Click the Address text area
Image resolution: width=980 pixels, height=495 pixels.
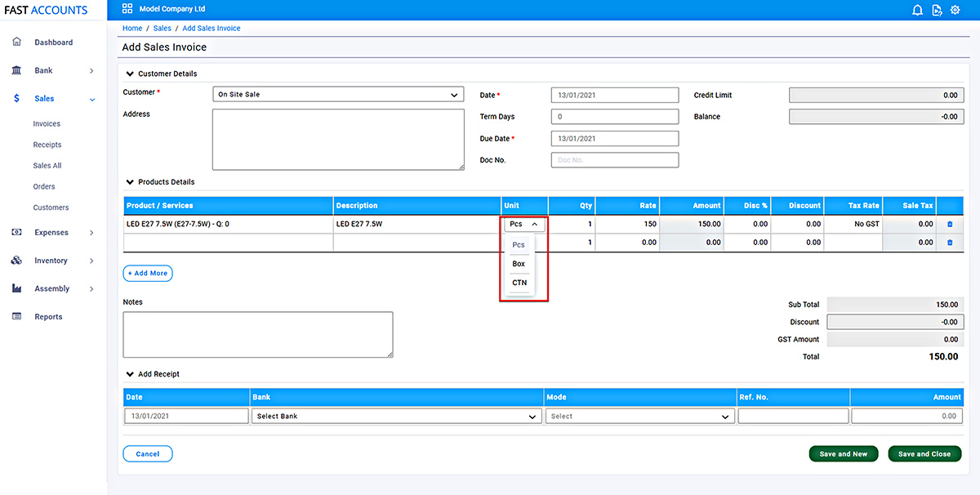(x=338, y=140)
